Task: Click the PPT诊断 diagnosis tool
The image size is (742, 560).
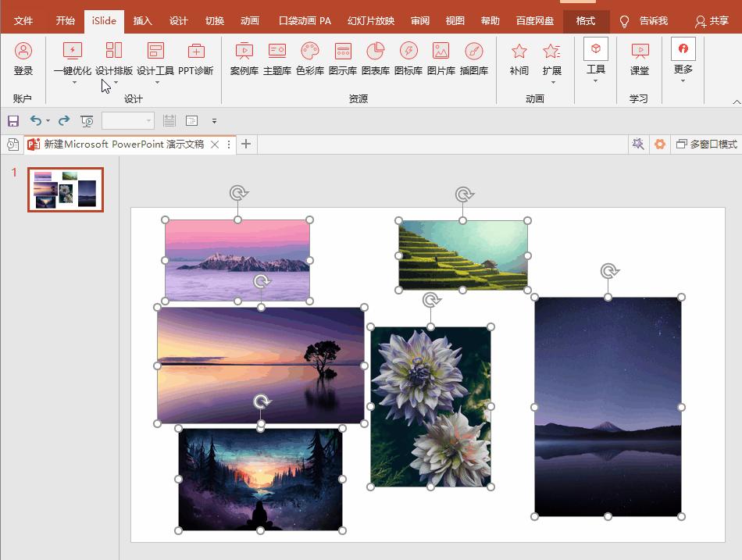Action: (196, 59)
